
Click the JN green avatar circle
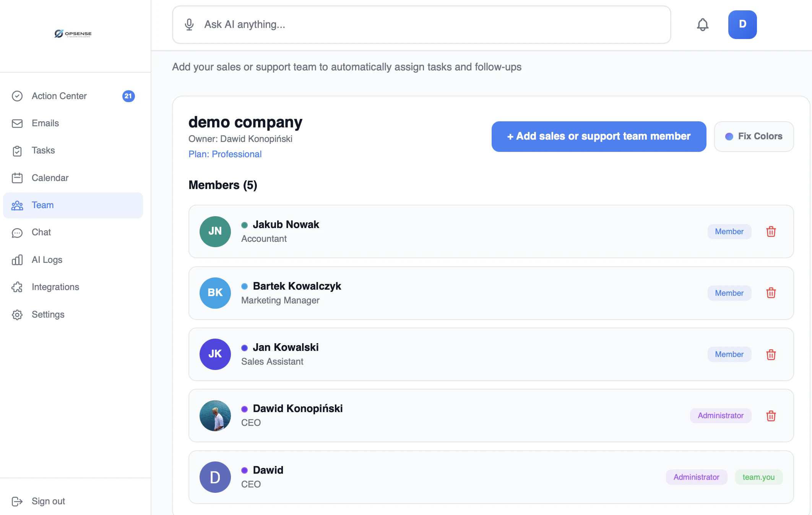coord(215,231)
